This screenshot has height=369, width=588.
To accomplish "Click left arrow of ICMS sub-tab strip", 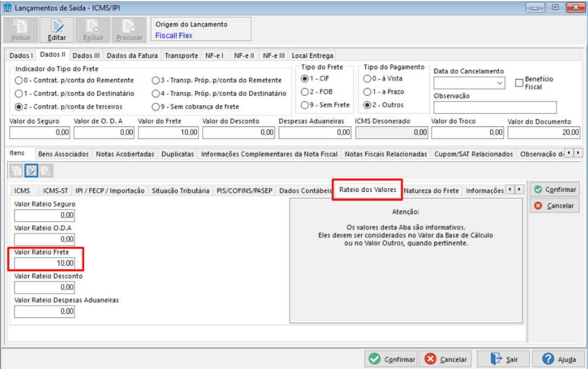I will 510,190.
